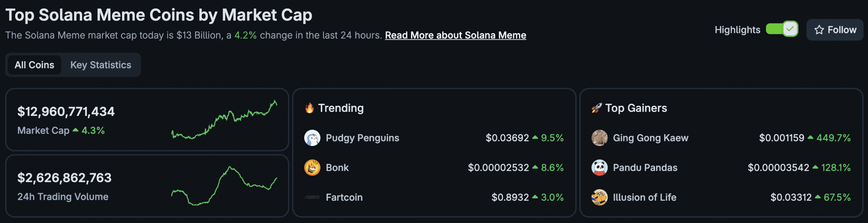
Task: Click the Trending fire emoji icon
Action: tap(310, 108)
